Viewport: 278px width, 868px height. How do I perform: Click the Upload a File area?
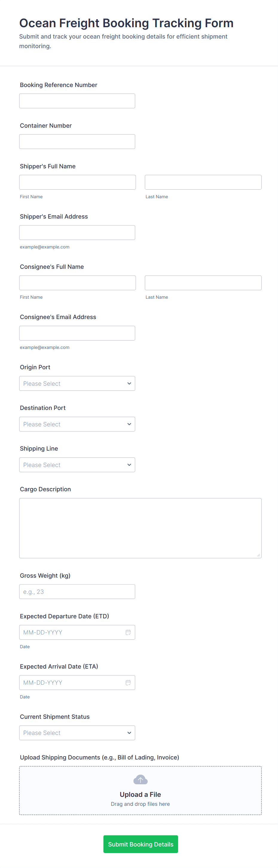click(x=140, y=794)
